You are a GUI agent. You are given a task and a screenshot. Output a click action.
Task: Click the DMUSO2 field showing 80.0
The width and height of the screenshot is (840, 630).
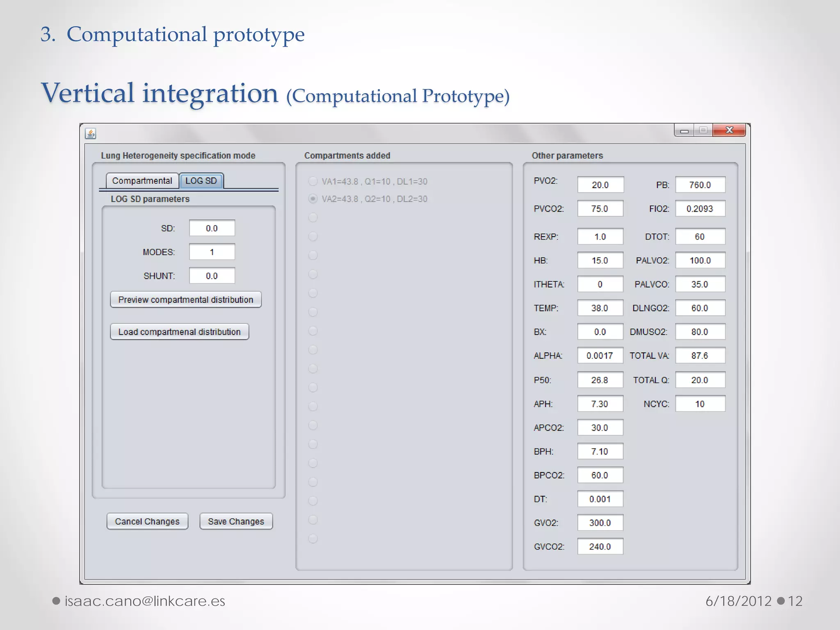click(x=700, y=331)
